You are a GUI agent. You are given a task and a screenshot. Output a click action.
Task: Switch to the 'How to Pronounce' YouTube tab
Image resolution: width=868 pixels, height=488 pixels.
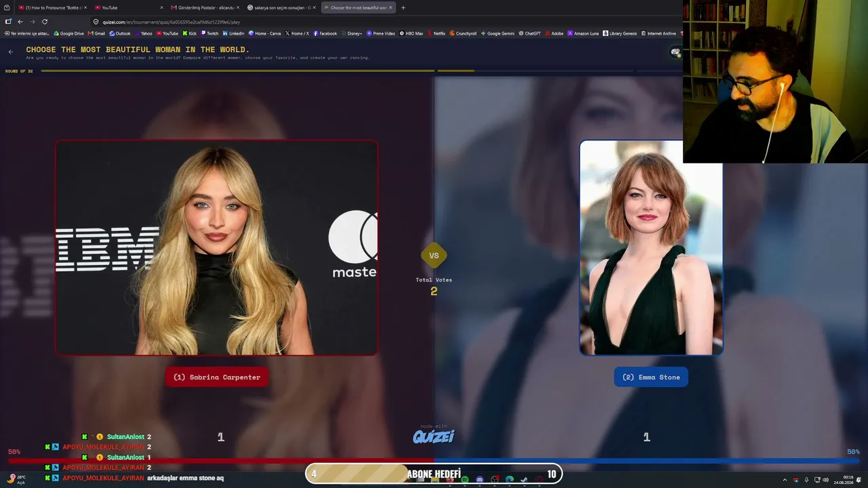click(53, 7)
